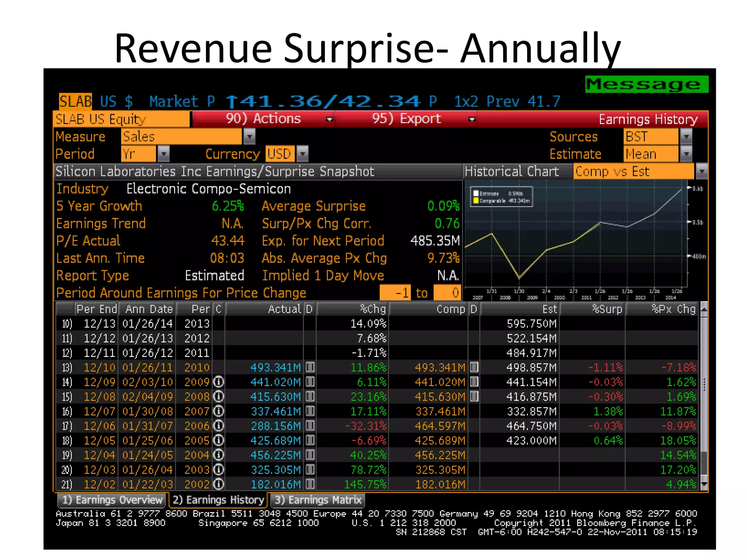
Task: Open the 90) Actions dropdown menu
Action: 263,119
